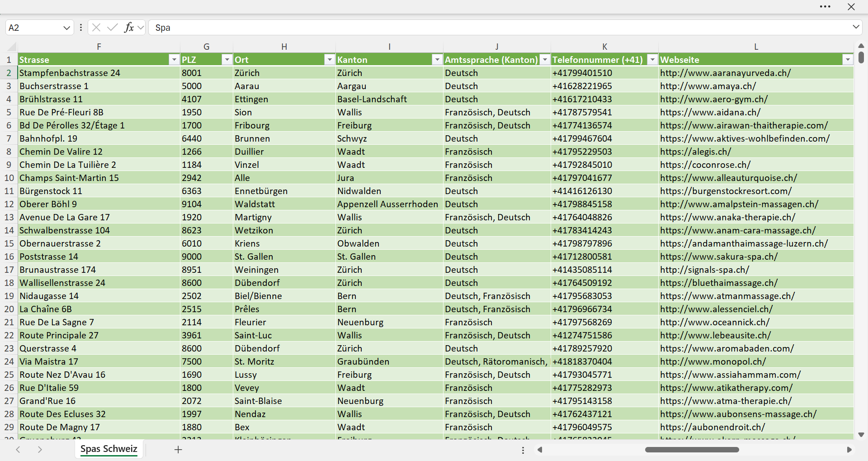Click the vertical scrollbar down arrow
868x461 pixels.
[x=861, y=435]
